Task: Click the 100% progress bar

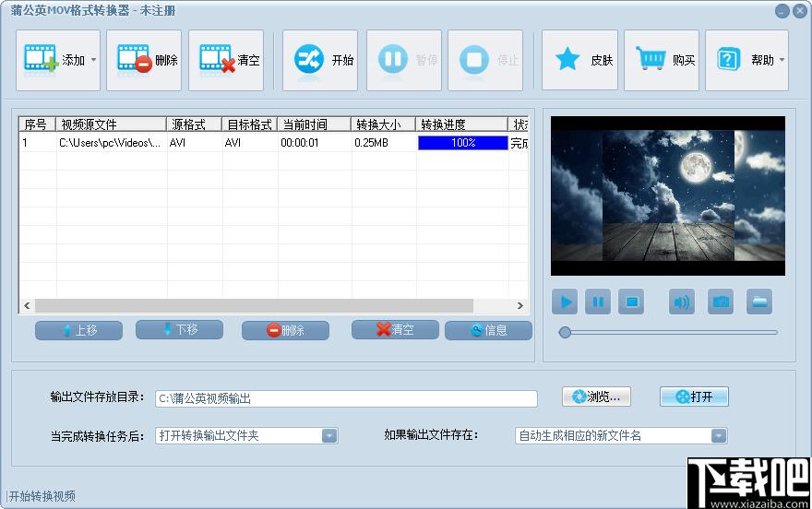Action: 463,143
